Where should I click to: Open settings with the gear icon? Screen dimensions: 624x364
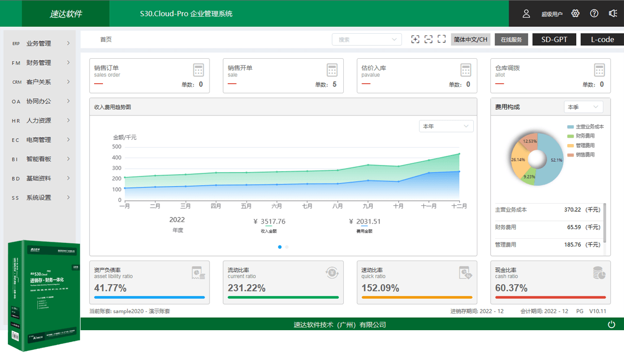(x=575, y=14)
